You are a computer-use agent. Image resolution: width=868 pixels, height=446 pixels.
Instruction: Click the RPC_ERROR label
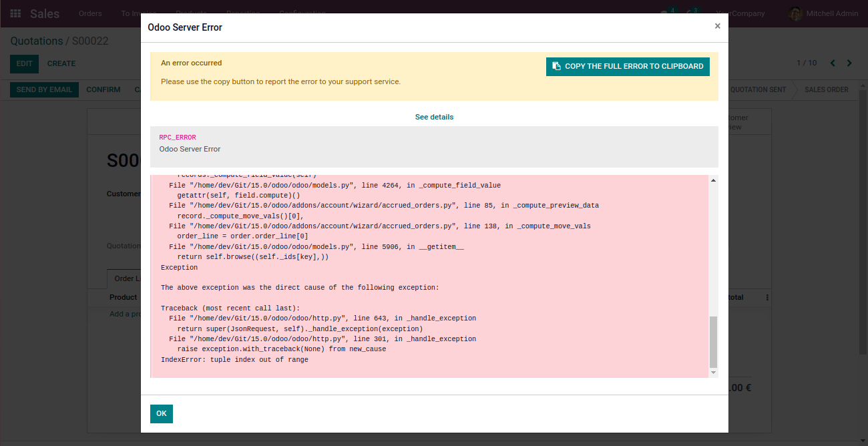[178, 138]
